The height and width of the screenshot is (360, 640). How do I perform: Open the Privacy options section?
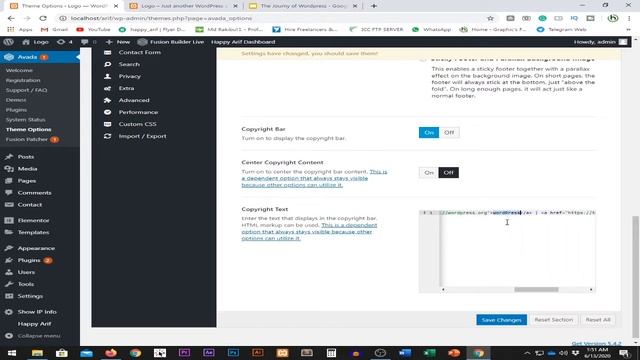[x=129, y=76]
